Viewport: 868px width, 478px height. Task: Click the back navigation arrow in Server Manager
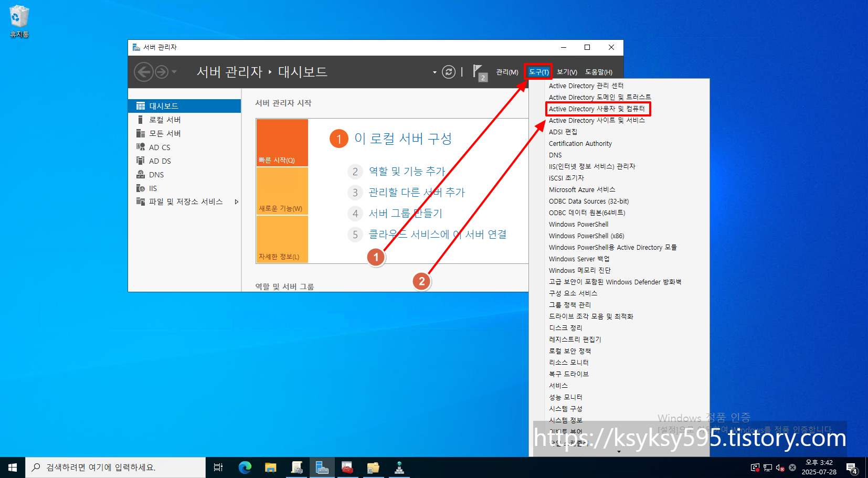[x=143, y=72]
